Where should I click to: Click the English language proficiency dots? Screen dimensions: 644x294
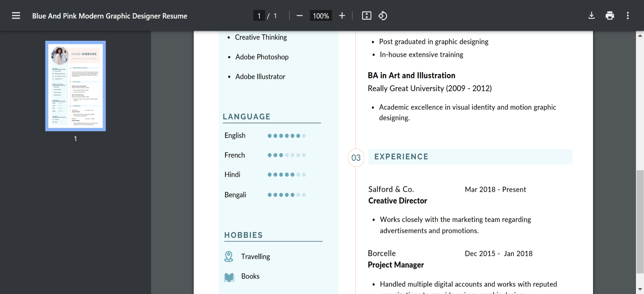[286, 136]
